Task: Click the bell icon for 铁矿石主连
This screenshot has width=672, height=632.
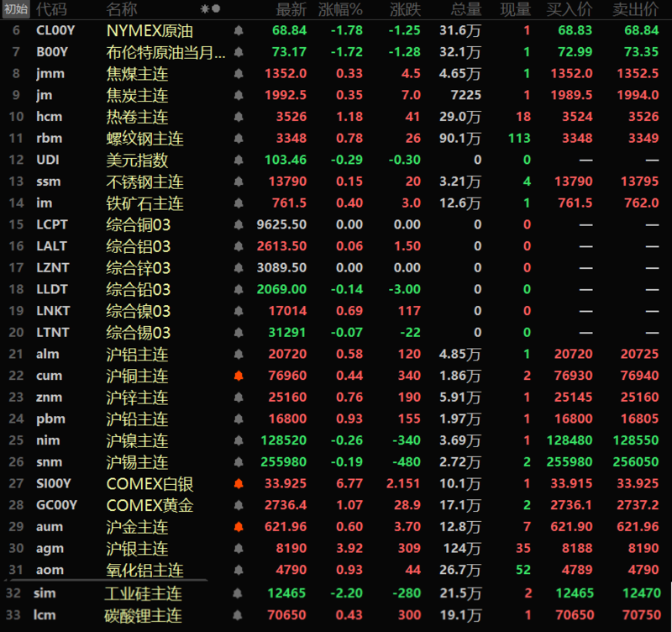Action: pyautogui.click(x=239, y=203)
